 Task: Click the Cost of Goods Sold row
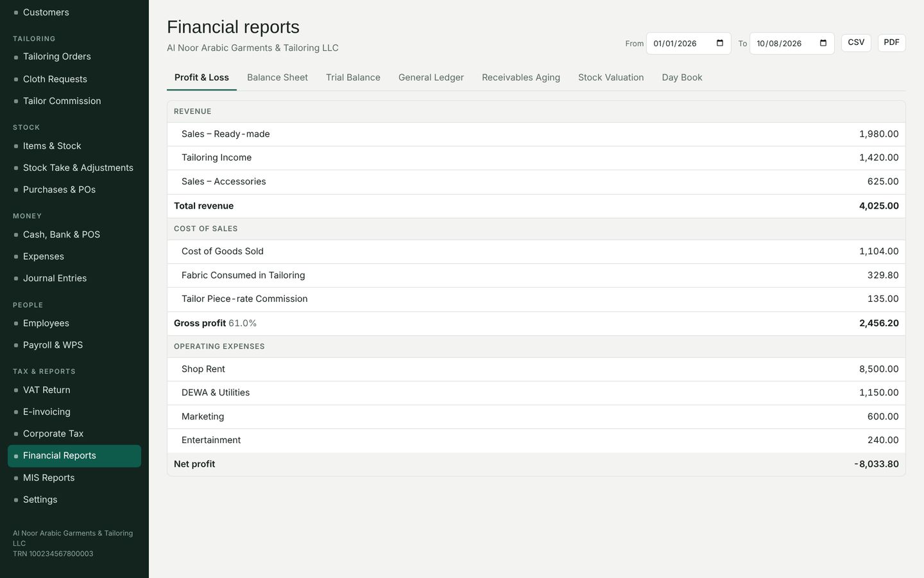pyautogui.click(x=536, y=252)
